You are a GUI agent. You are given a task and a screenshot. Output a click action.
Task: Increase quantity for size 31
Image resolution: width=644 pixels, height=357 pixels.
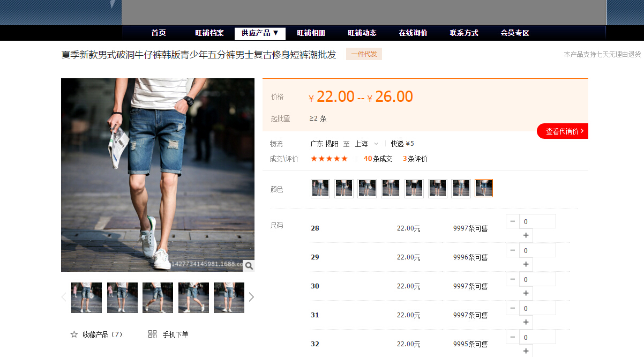point(526,322)
